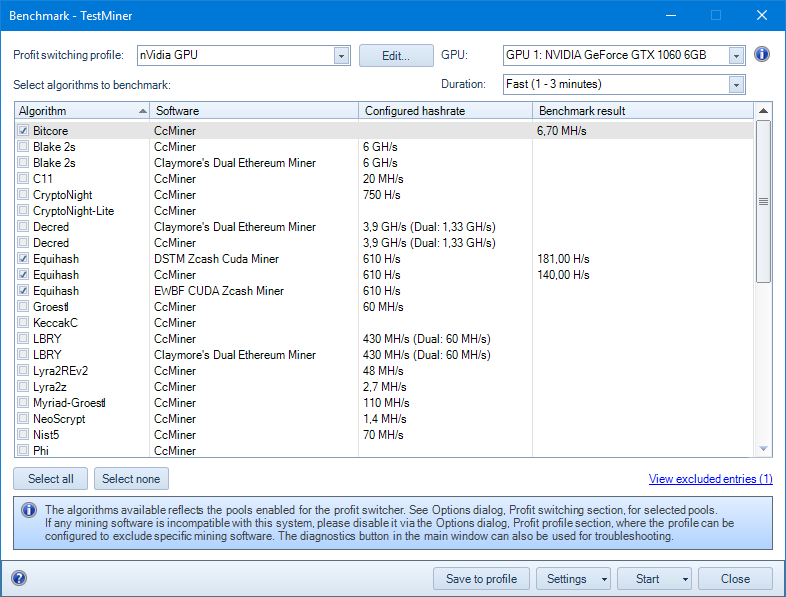
Task: Click the 48 MH/s hashrate cell
Action: pos(383,370)
